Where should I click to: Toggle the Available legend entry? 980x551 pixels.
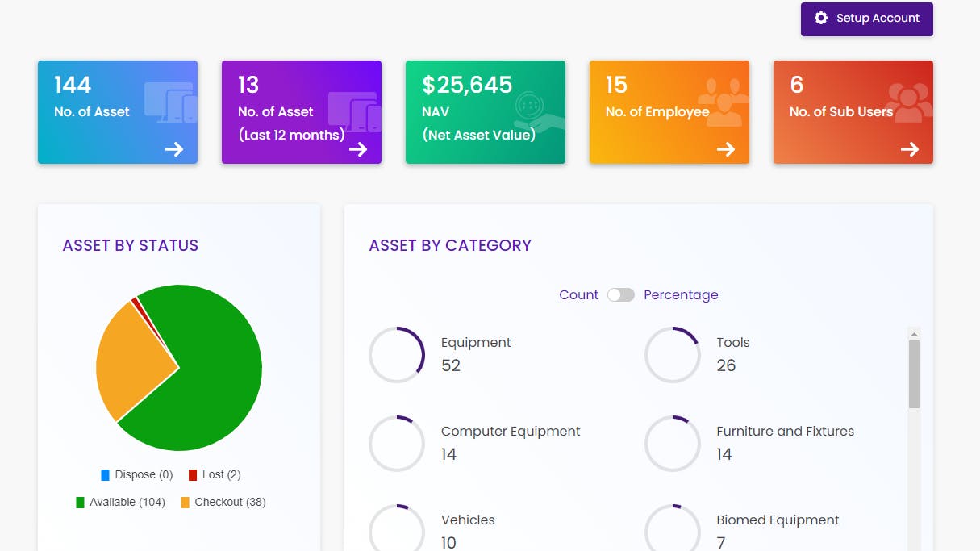pyautogui.click(x=120, y=503)
